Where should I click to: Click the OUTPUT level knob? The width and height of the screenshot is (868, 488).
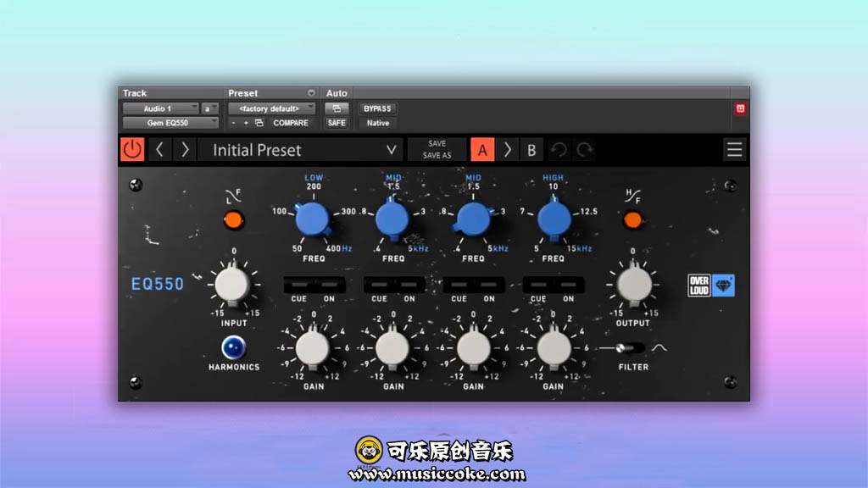[634, 285]
